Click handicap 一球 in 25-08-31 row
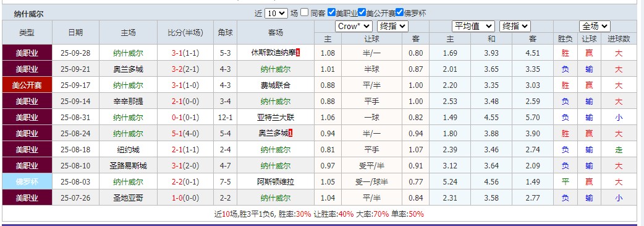Screen dimensions: 644x226 tap(372, 117)
